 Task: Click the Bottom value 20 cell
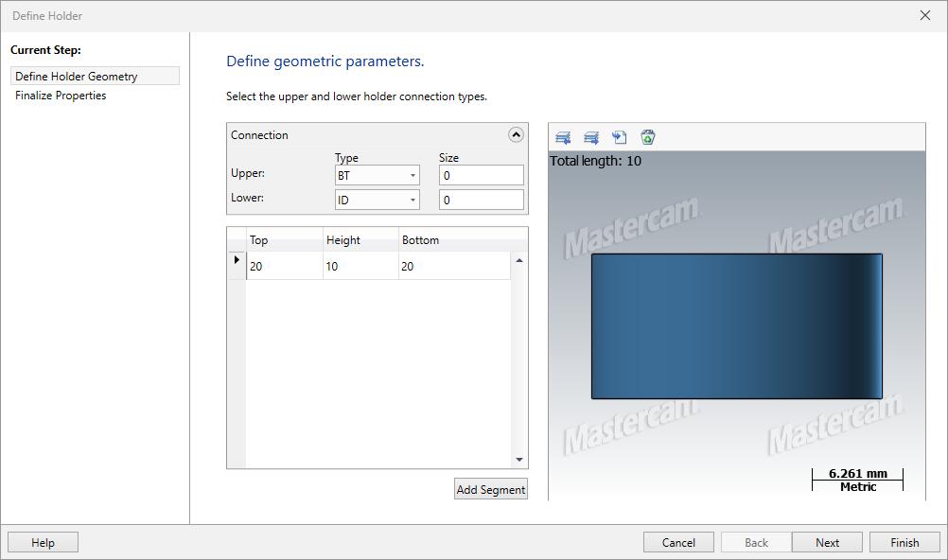click(455, 266)
